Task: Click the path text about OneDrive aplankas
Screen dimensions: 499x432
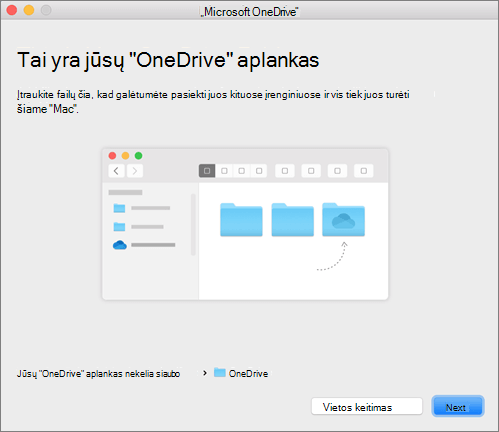Action: [98, 374]
